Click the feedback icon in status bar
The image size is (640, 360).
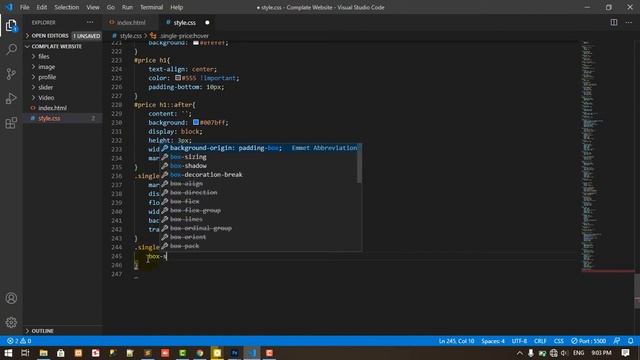click(617, 341)
